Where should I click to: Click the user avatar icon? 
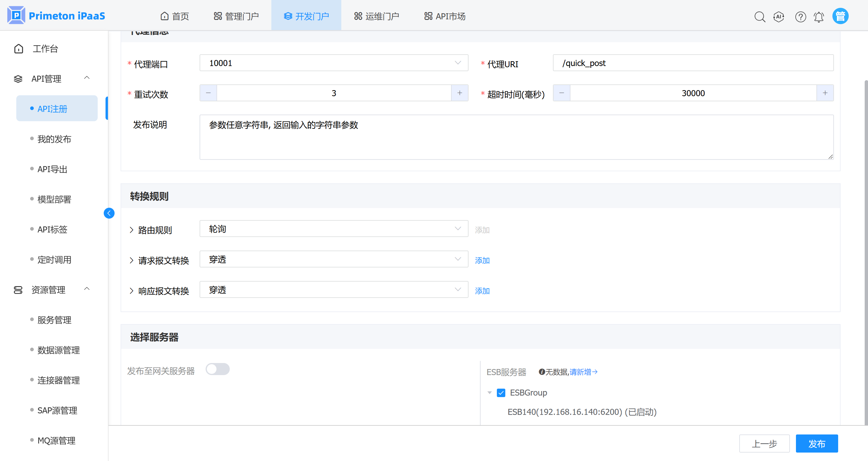pos(840,16)
